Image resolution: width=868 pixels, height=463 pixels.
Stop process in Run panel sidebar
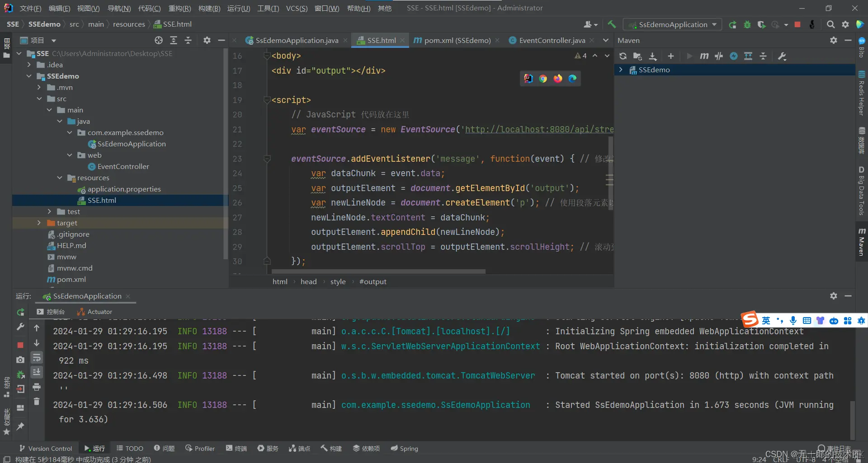pos(20,345)
